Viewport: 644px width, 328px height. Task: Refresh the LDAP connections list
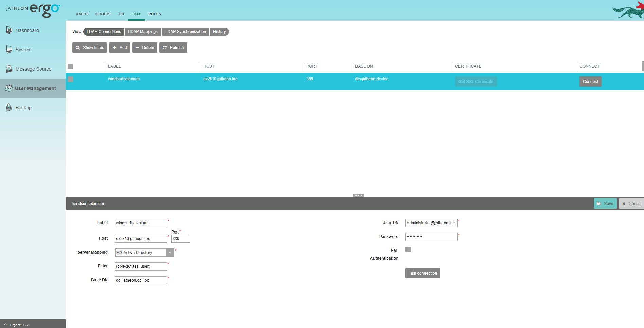[x=173, y=48]
